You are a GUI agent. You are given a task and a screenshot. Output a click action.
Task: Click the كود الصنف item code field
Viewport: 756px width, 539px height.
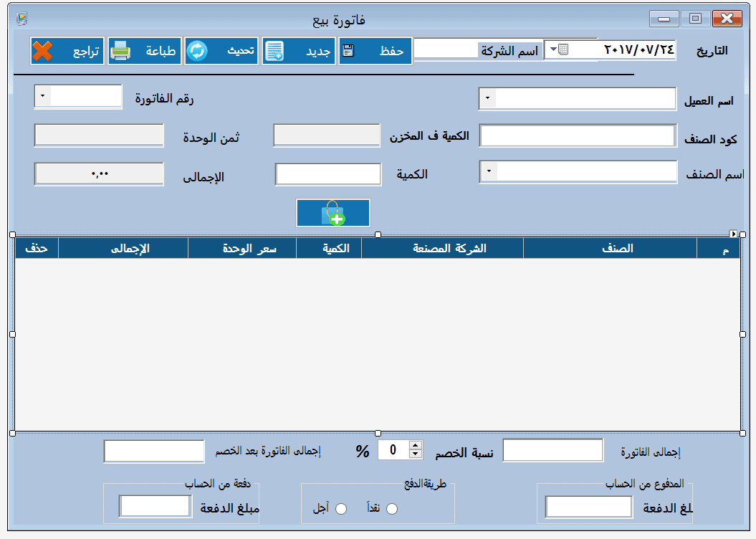pos(578,135)
